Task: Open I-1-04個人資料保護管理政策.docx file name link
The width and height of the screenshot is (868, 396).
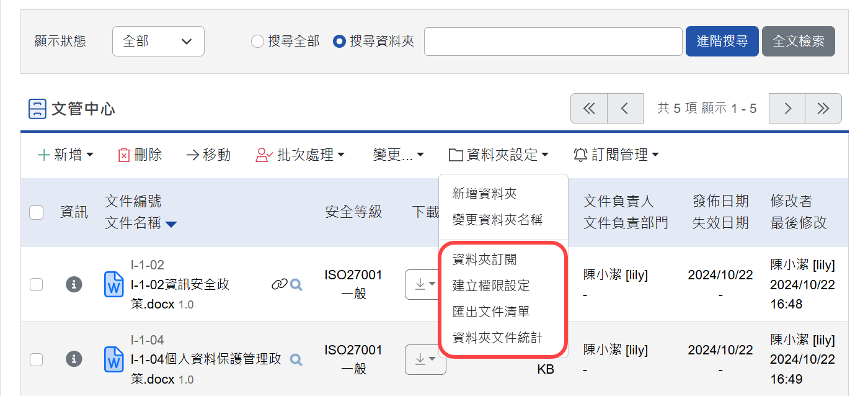Action: [206, 369]
